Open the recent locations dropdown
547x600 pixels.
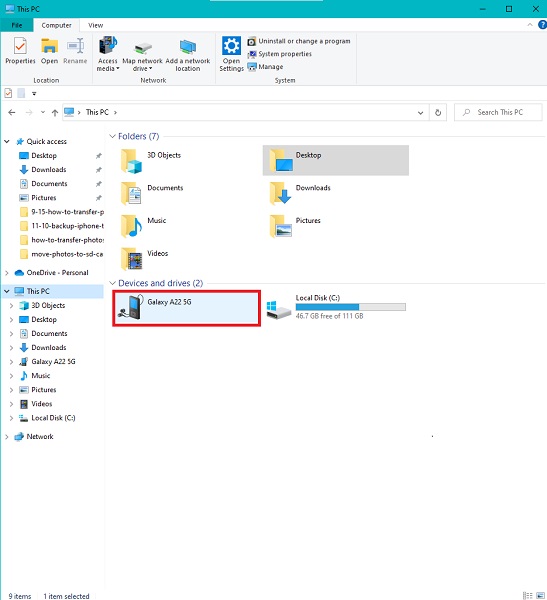coord(43,112)
